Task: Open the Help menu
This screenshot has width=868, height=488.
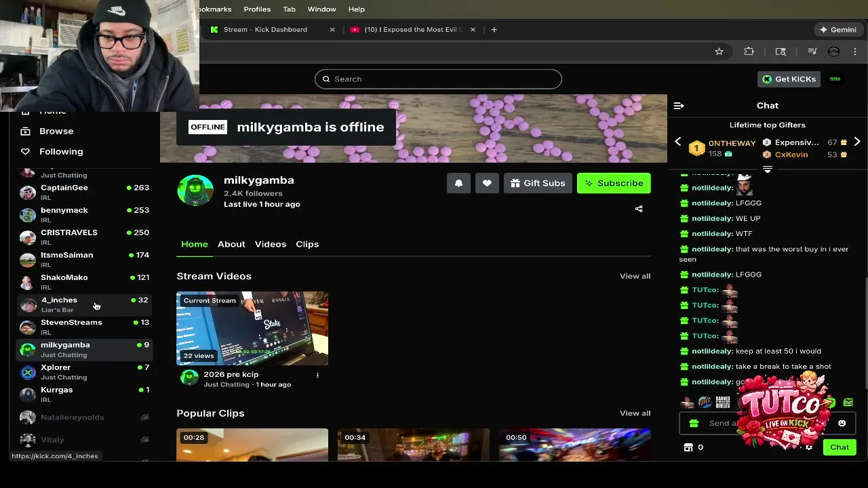Action: 357,9
